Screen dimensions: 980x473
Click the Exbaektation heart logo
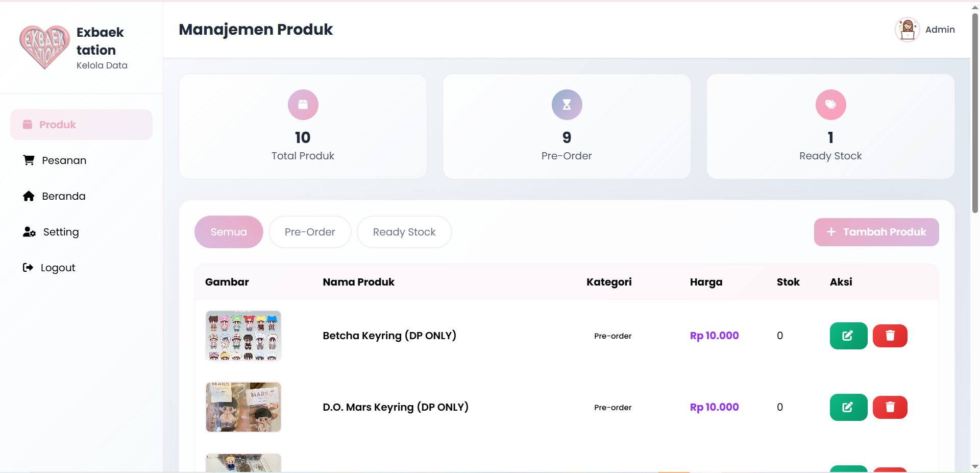pyautogui.click(x=44, y=47)
